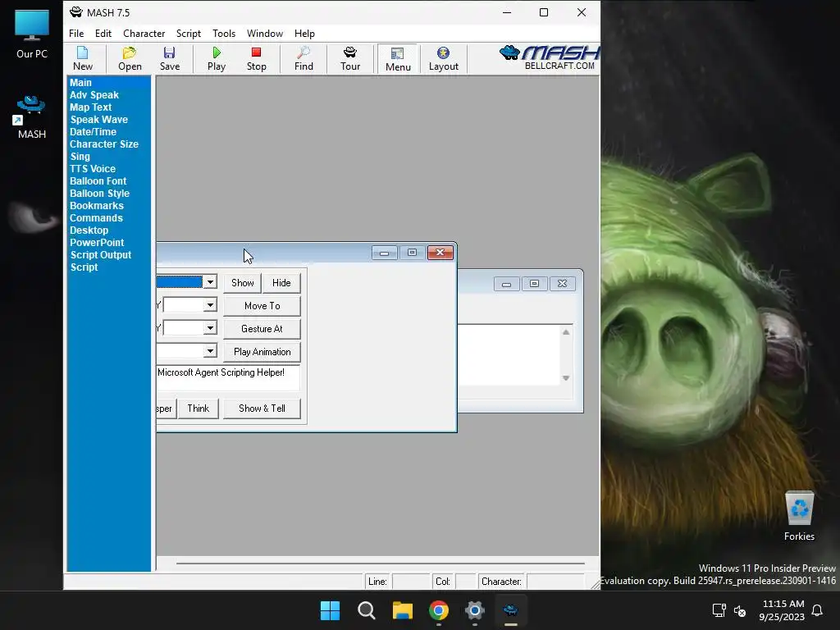
Task: Open the Desktop panel
Action: pos(89,231)
